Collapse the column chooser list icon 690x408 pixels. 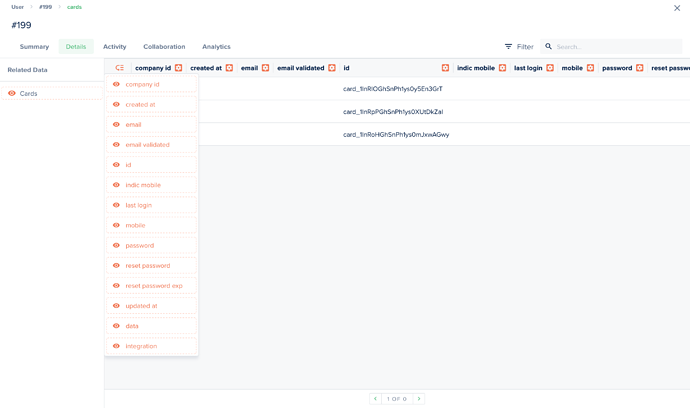(120, 68)
